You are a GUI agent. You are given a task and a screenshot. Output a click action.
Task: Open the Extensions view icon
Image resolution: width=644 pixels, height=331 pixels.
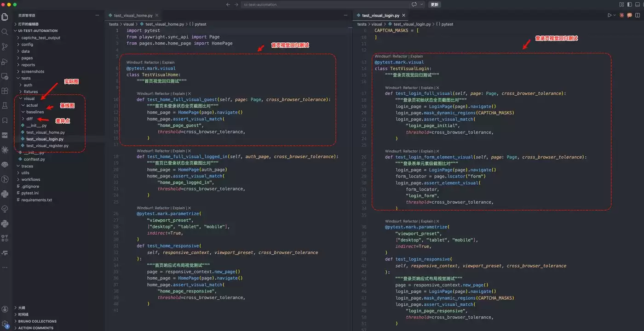pyautogui.click(x=5, y=91)
